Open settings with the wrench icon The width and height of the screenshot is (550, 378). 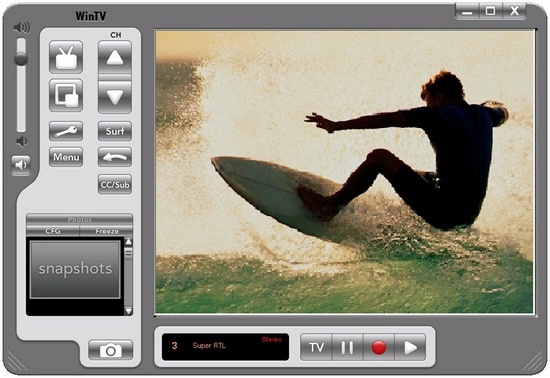click(66, 131)
